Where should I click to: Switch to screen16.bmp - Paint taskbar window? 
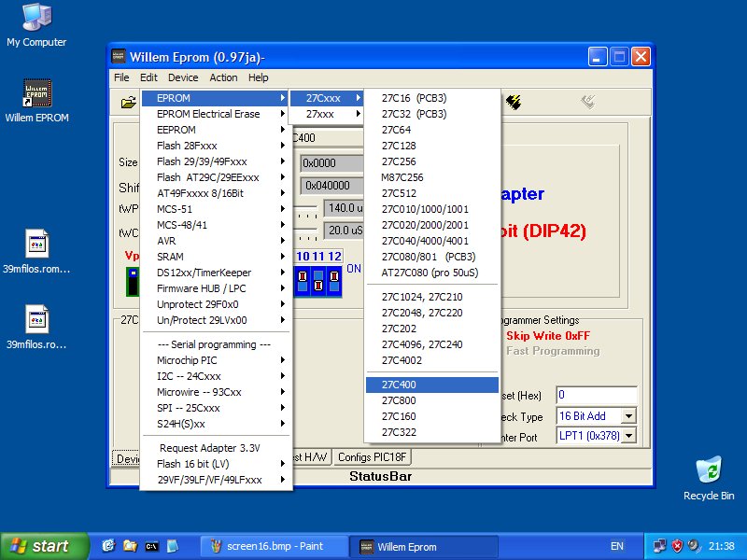(274, 546)
